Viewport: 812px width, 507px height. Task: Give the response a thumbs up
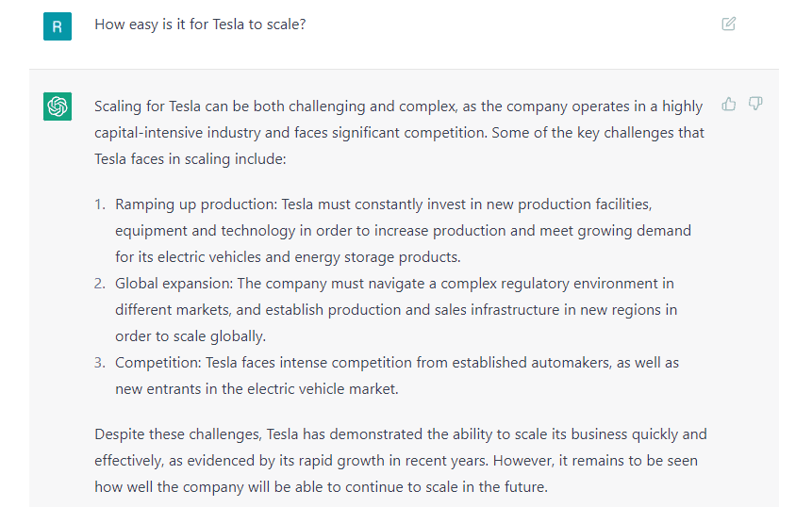coord(729,104)
